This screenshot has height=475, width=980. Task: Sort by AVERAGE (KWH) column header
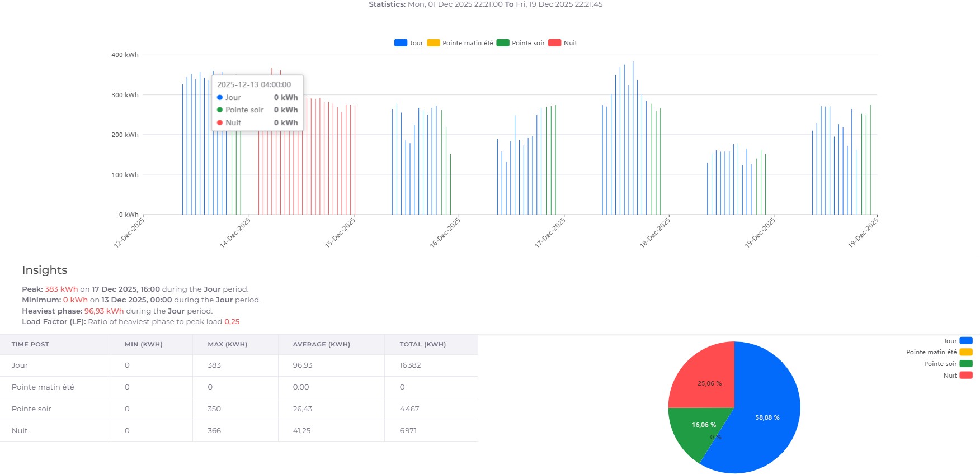(321, 344)
